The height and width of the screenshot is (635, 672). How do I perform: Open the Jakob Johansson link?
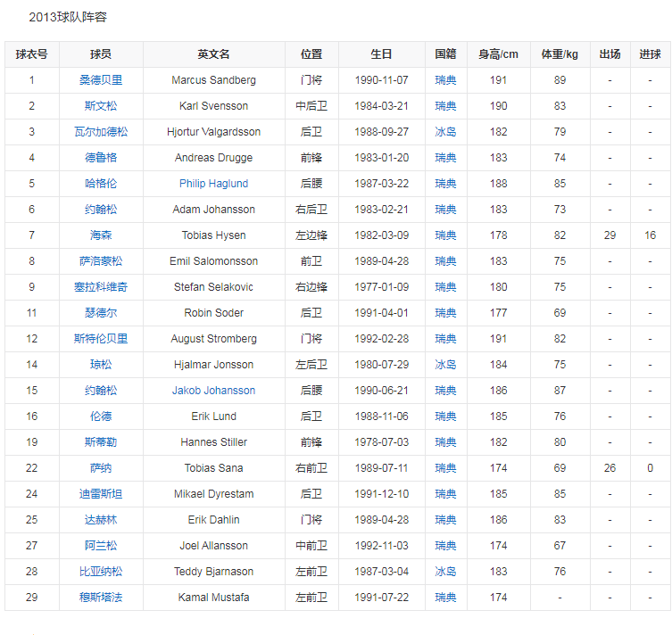213,391
